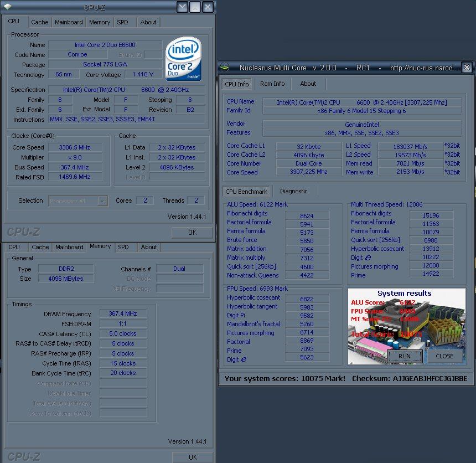
Task: Switch to Cache tab in top CPU-Z
Action: tap(40, 22)
